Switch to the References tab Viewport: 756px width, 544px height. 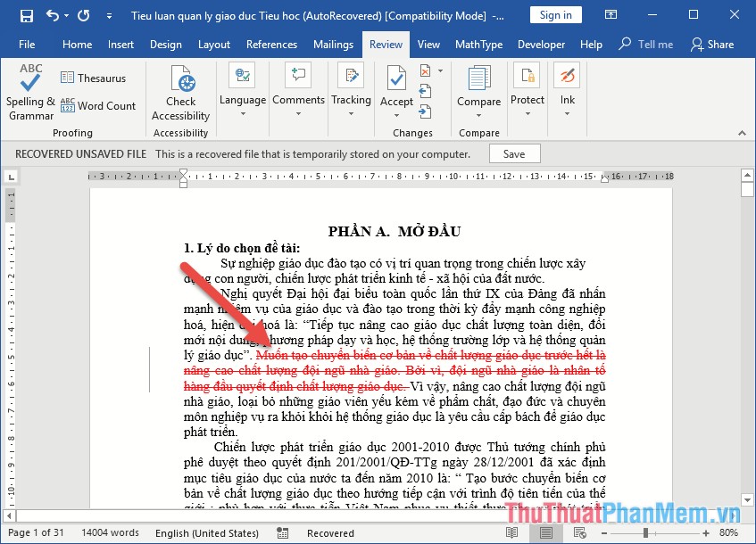pos(271,45)
